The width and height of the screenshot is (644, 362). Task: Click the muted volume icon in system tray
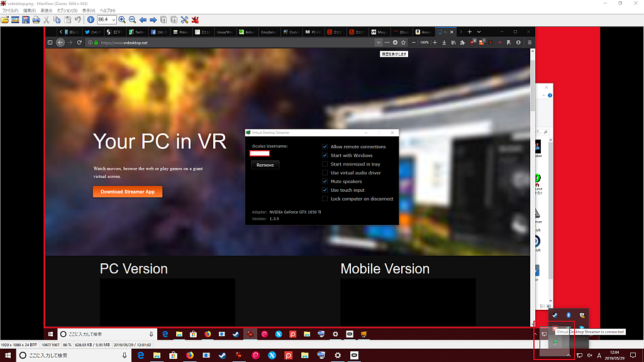point(589,356)
